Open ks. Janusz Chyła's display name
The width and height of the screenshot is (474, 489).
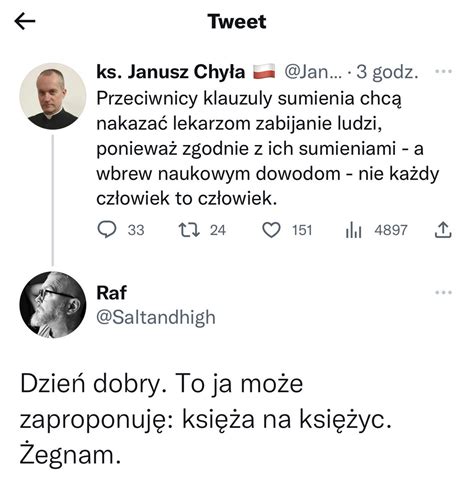171,72
